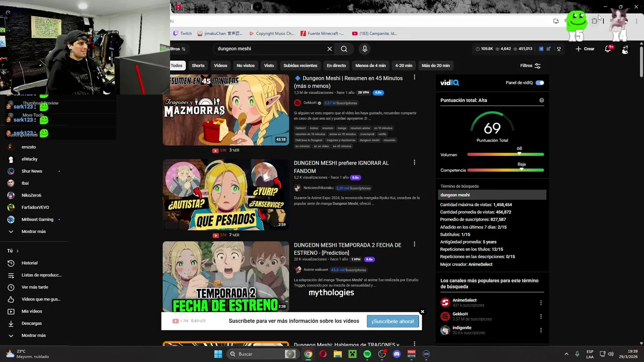The height and width of the screenshot is (362, 644).
Task: Select the Menos de 4 min chip
Action: (370, 65)
